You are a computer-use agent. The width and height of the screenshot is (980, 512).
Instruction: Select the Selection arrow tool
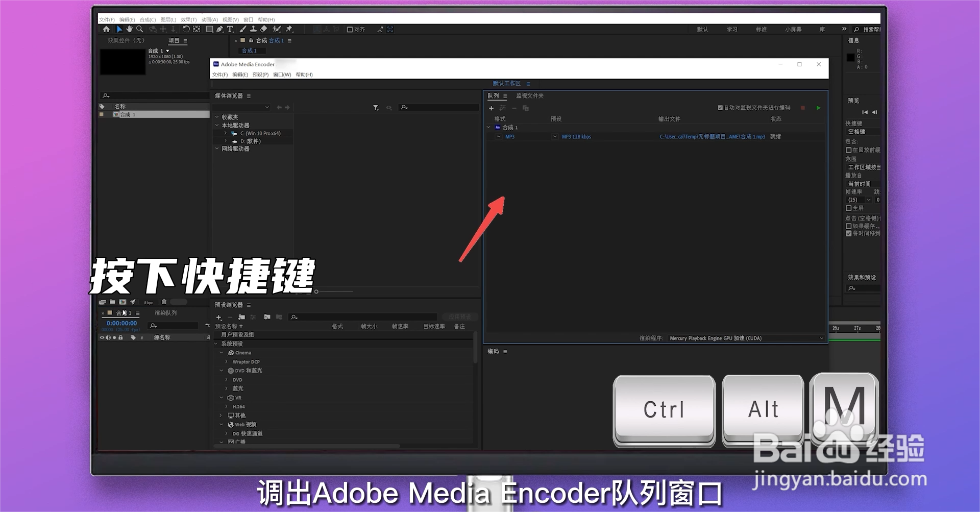coord(119,30)
